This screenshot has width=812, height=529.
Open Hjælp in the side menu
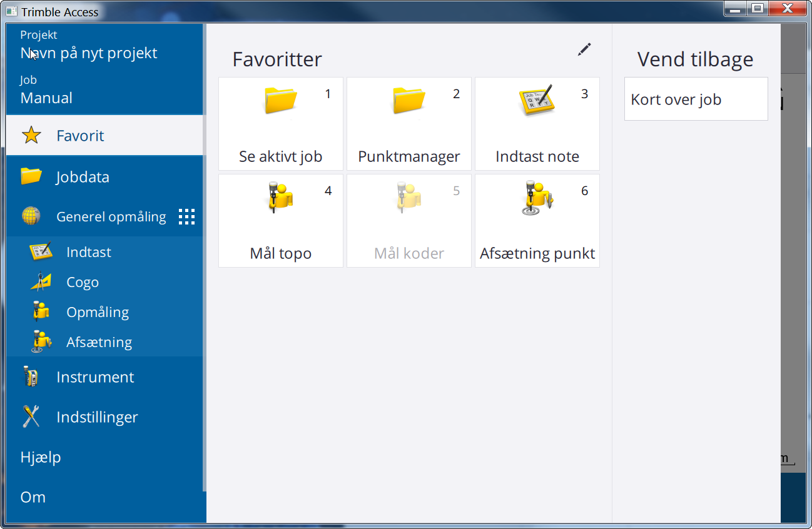104,456
